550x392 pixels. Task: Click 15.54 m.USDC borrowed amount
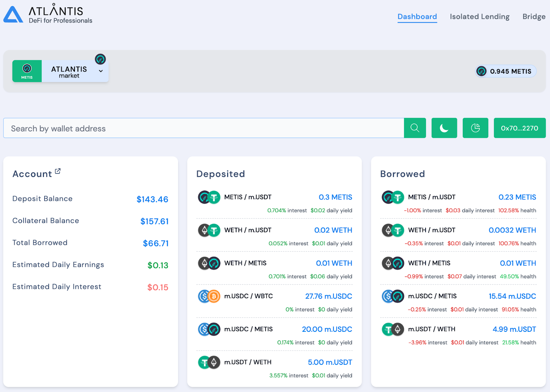point(512,296)
